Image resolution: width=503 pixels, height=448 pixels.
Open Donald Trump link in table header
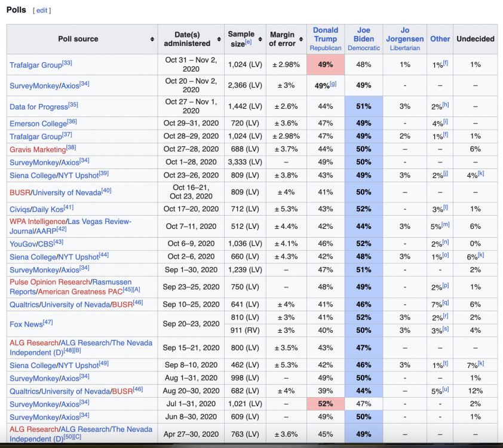tap(326, 34)
